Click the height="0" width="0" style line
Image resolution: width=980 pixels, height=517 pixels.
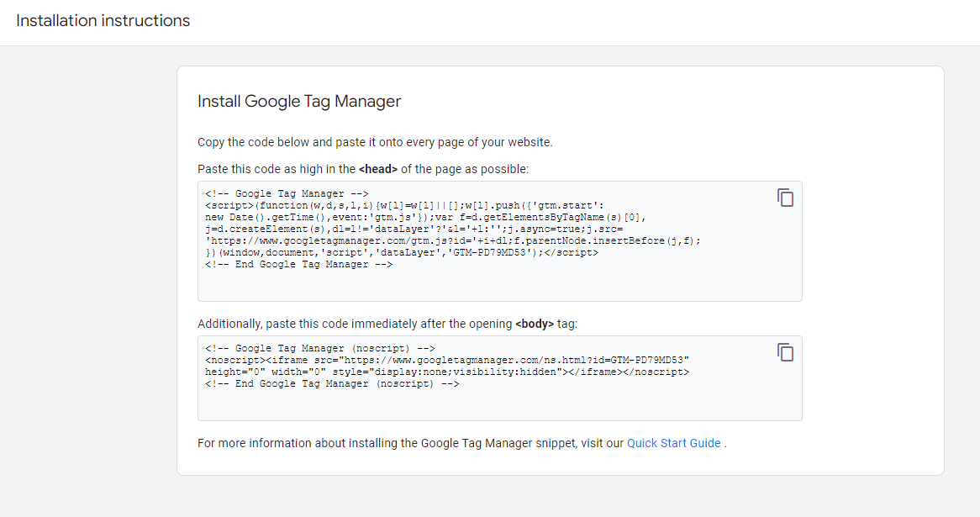click(x=447, y=372)
